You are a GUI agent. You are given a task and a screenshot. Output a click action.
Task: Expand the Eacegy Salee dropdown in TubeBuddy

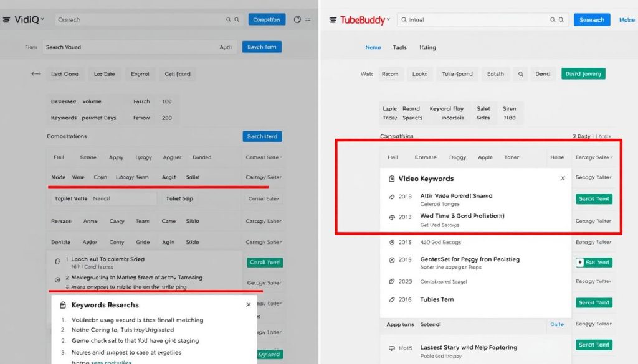[x=593, y=157]
